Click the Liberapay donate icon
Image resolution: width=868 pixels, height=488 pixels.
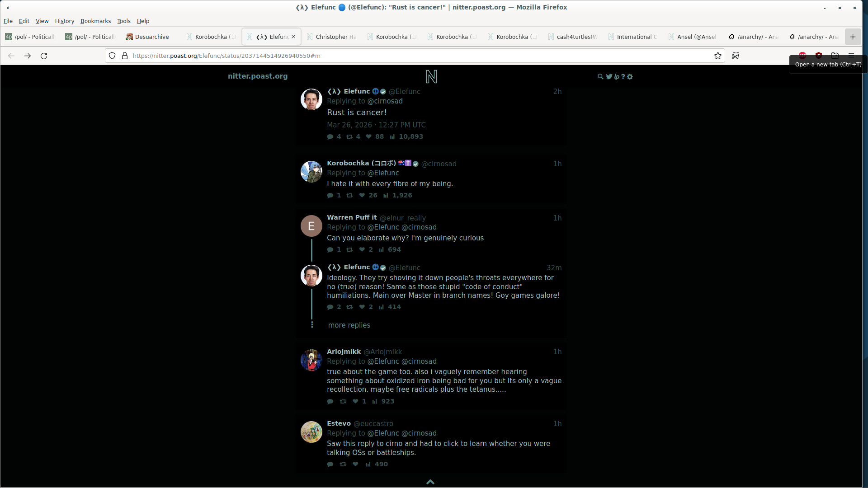617,77
